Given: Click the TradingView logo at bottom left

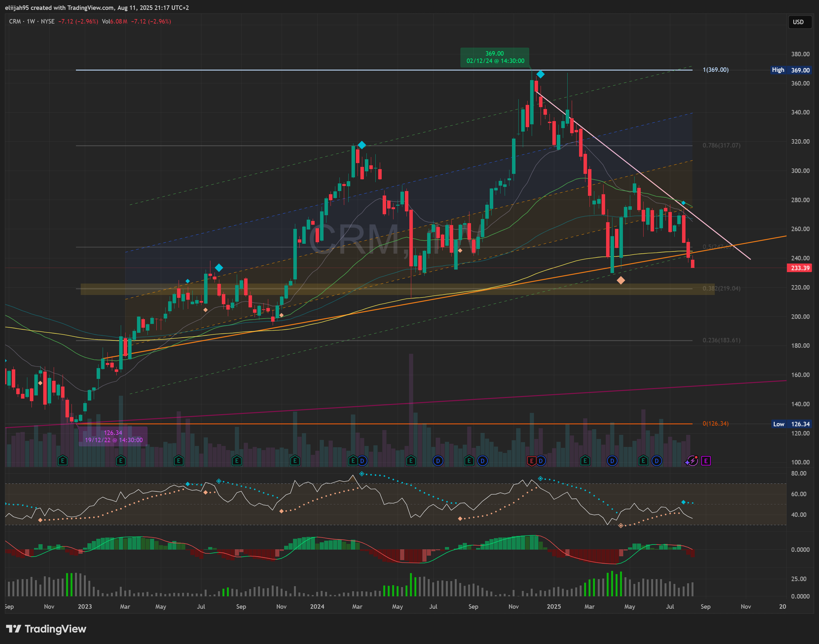Looking at the screenshot, I should (46, 629).
